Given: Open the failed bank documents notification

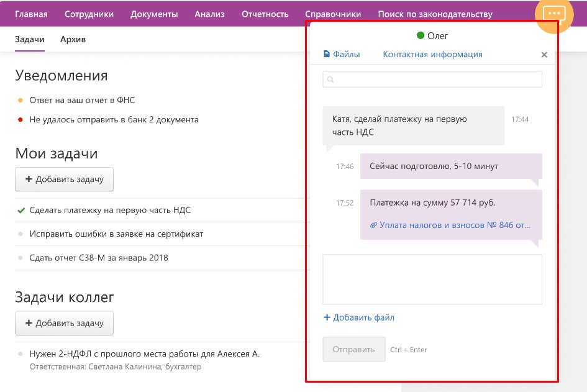Looking at the screenshot, I should (x=114, y=119).
